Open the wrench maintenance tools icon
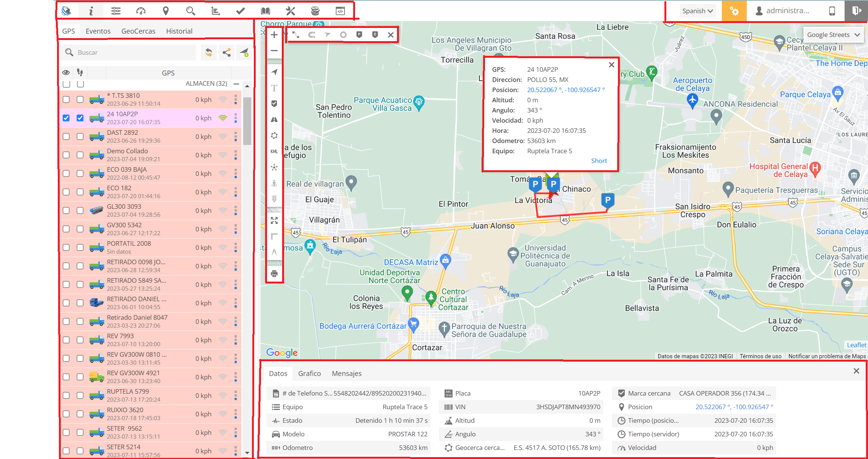This screenshot has width=868, height=459. (x=290, y=11)
